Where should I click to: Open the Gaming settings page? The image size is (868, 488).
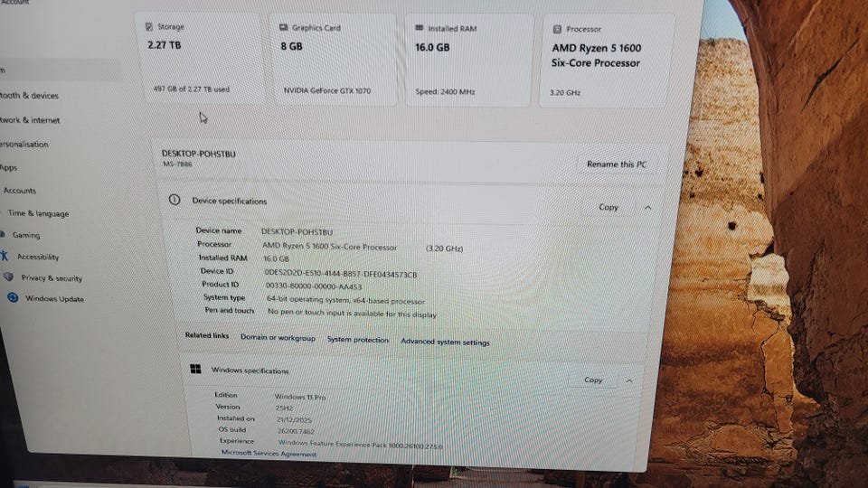26,235
